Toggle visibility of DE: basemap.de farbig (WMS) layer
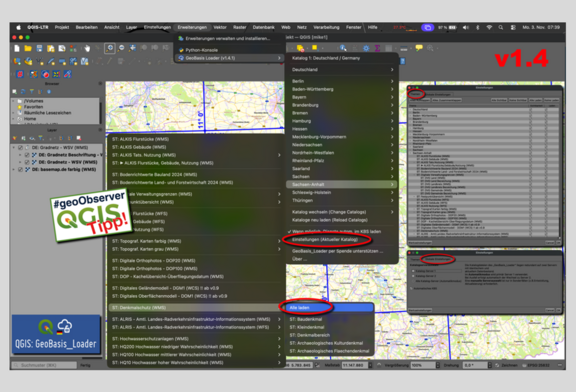Image resolution: width=576 pixels, height=392 pixels. (x=21, y=170)
